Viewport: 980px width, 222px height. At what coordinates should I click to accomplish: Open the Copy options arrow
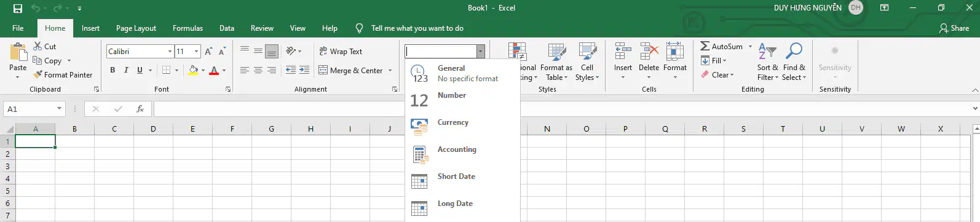coord(69,61)
